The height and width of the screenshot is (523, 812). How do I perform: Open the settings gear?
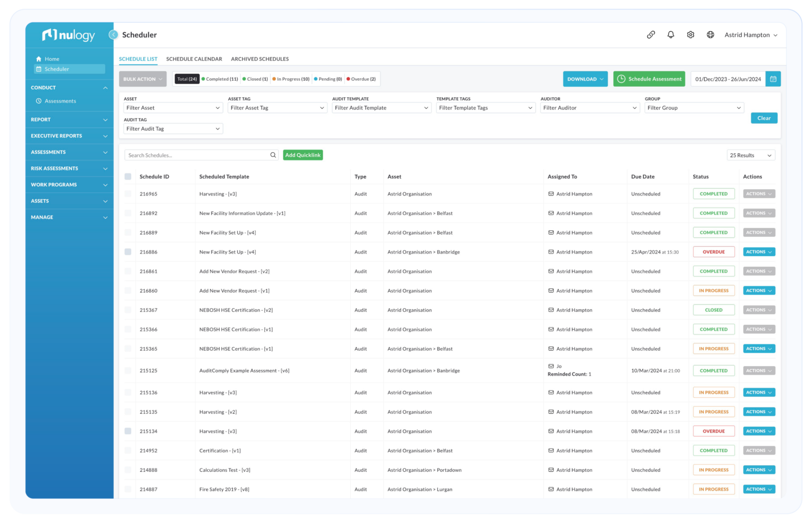click(690, 35)
